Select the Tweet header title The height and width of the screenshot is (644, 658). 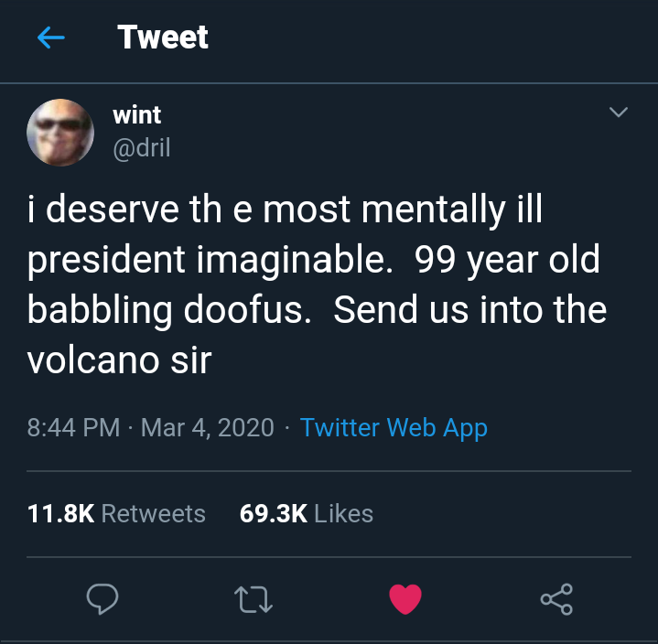pyautogui.click(x=163, y=37)
